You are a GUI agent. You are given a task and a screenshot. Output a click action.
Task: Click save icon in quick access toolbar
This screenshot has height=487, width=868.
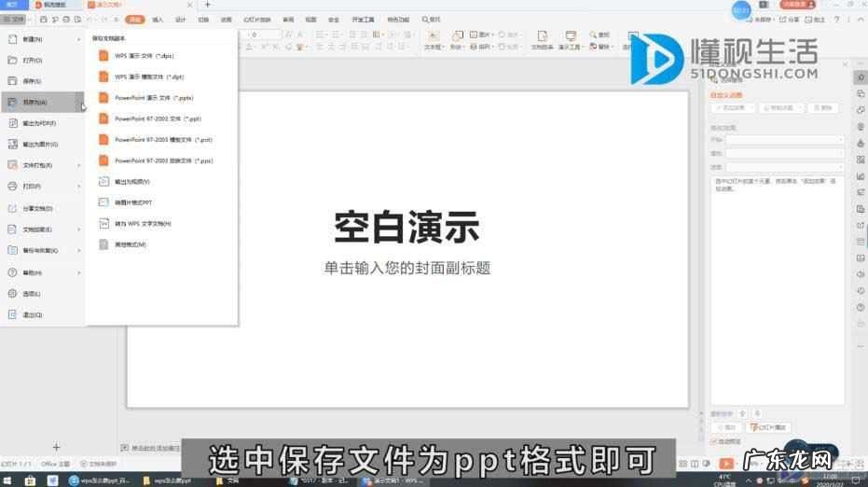coord(43,20)
